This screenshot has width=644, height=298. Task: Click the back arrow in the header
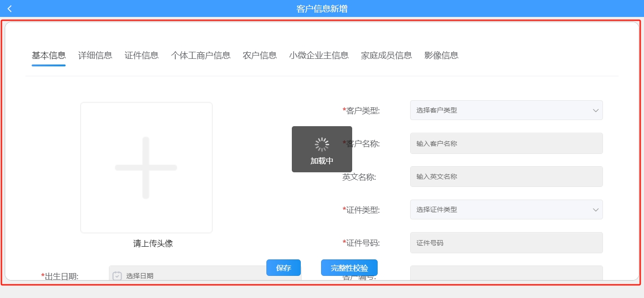(8, 8)
